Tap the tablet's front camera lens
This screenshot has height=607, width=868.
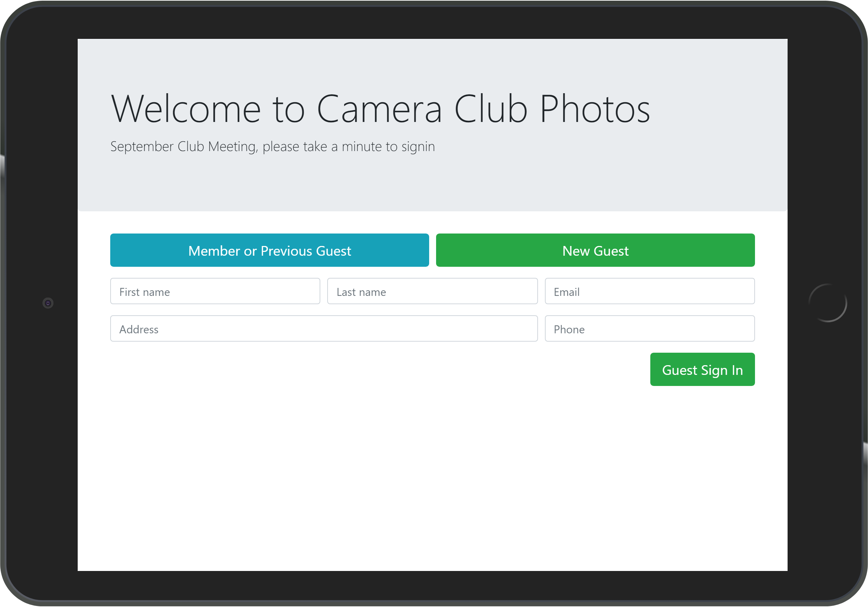[48, 303]
